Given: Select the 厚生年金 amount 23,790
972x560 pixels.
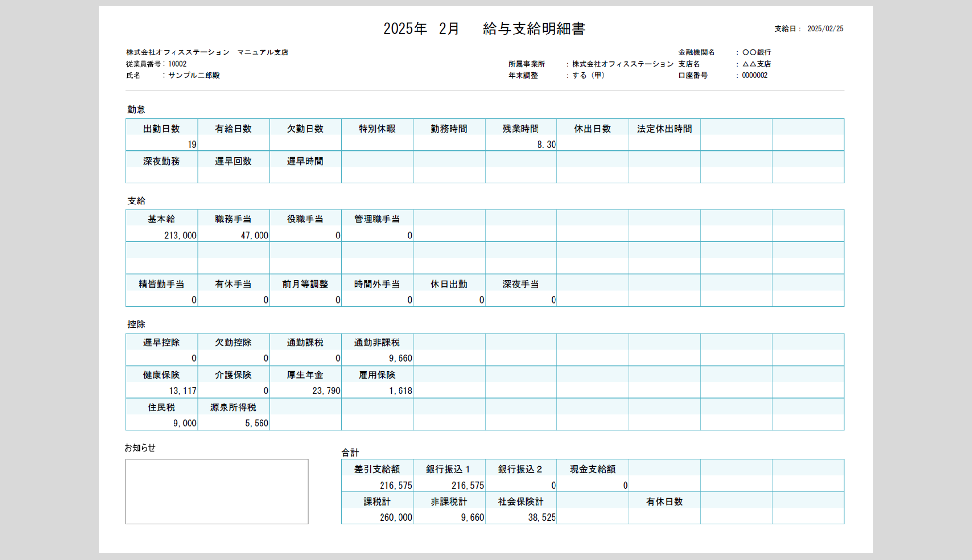Looking at the screenshot, I should (326, 391).
